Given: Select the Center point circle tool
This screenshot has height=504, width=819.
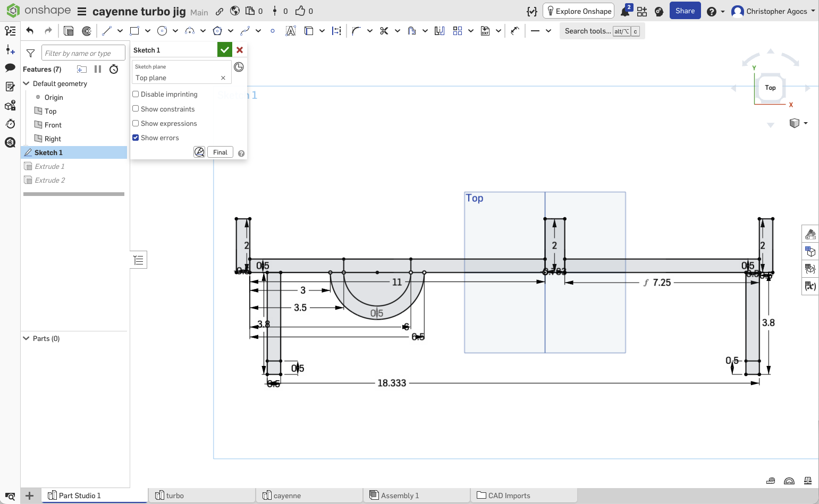Looking at the screenshot, I should pyautogui.click(x=162, y=31).
